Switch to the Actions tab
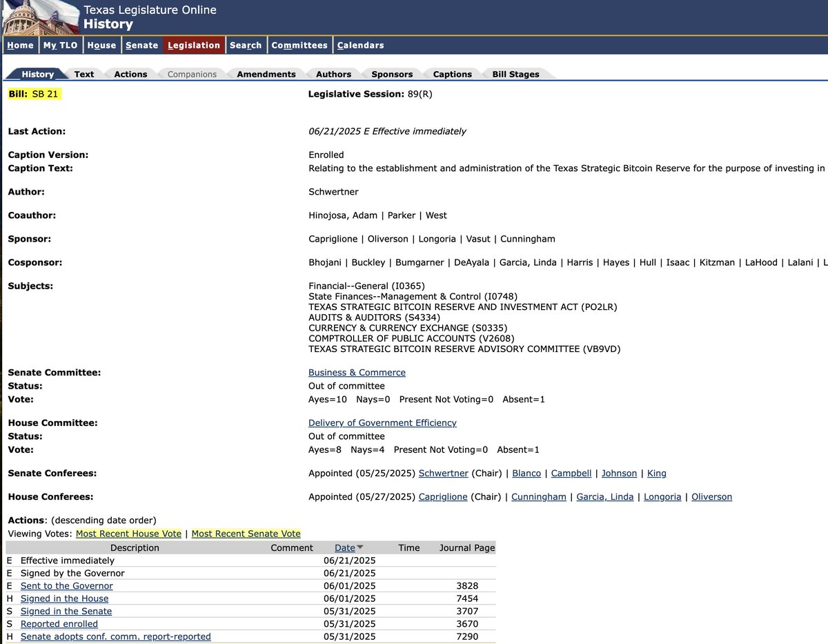The width and height of the screenshot is (828, 644). [x=130, y=74]
